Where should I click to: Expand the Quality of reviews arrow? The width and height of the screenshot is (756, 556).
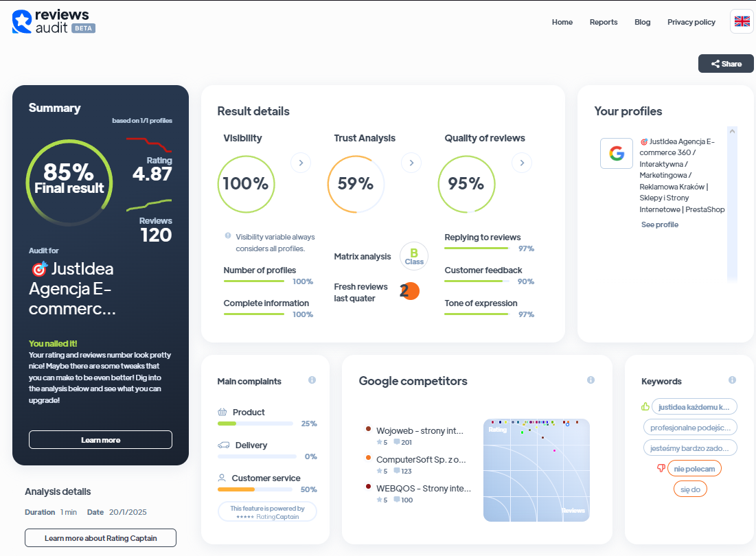522,163
